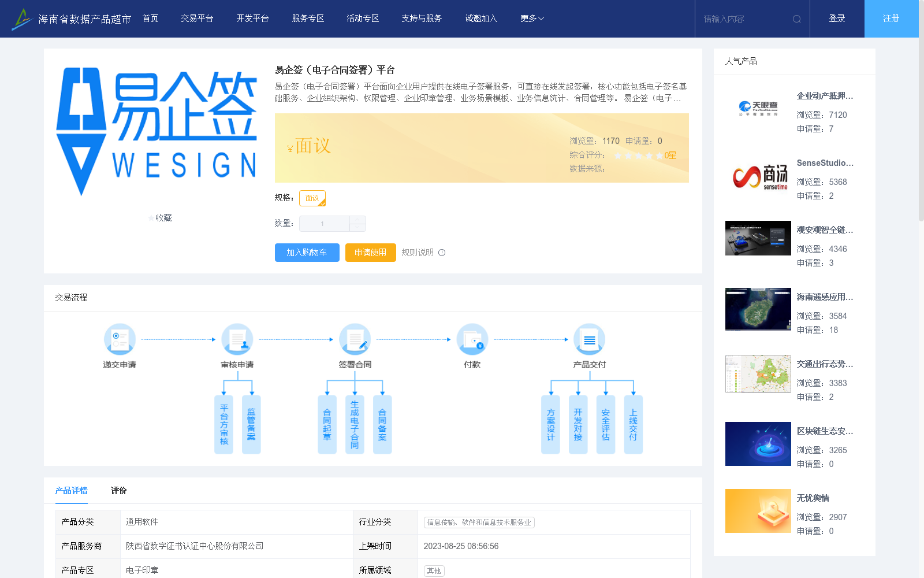Open the 交易平台 menu item
Viewport: 924px width, 578px height.
[x=197, y=18]
